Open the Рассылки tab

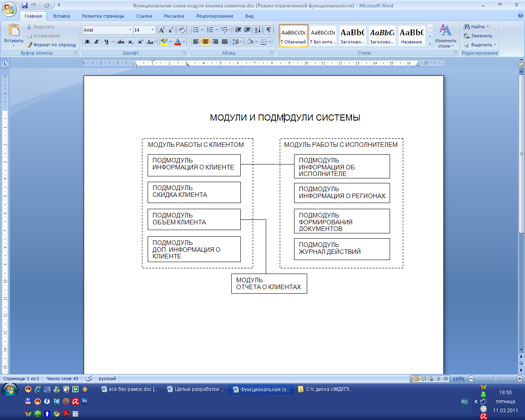[174, 16]
